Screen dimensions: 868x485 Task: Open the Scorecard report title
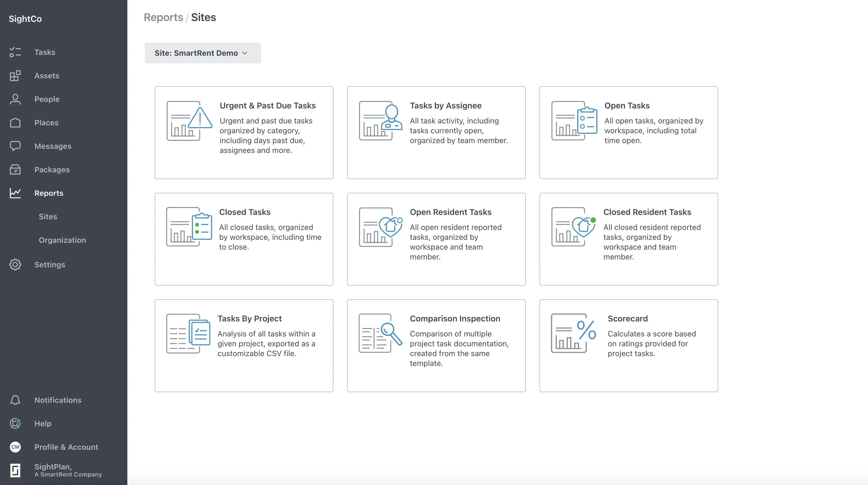pos(627,319)
